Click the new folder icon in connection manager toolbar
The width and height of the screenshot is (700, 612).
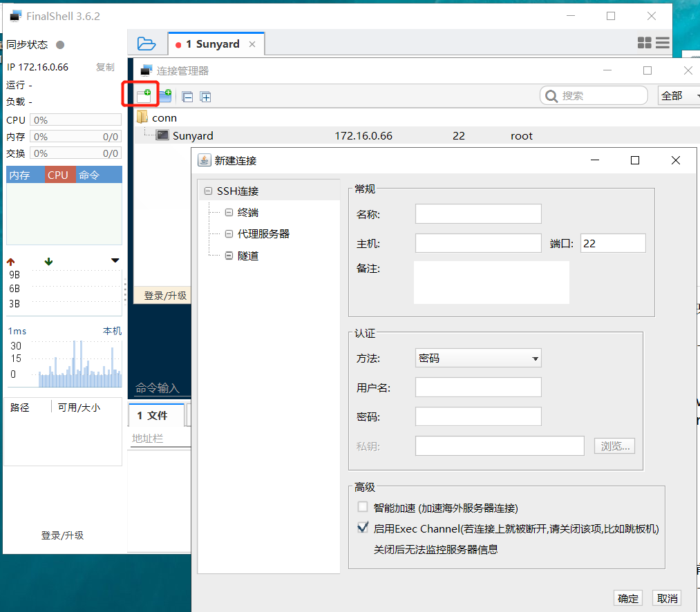[x=164, y=96]
